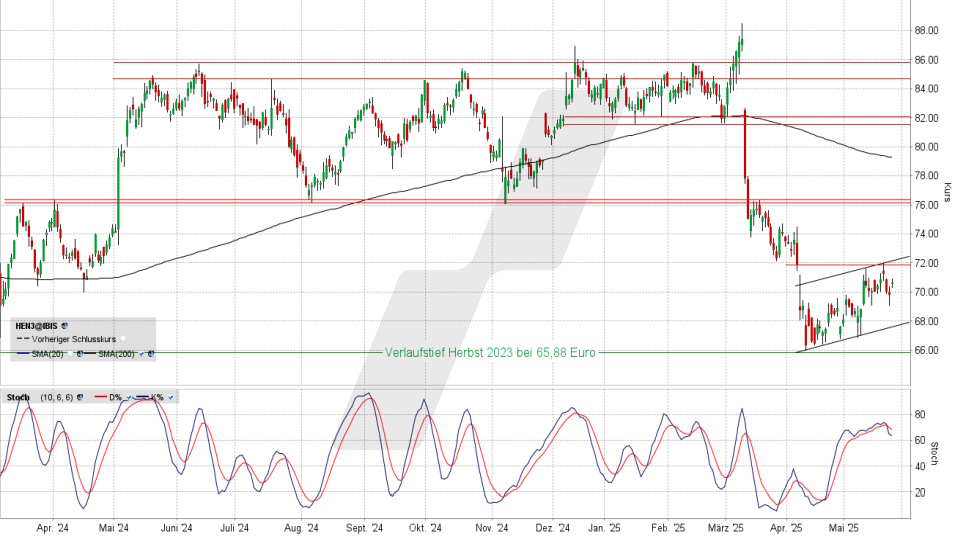This screenshot has height=540, width=960.
Task: Open the HEN3@IBIS settings icon
Action: click(x=64, y=326)
